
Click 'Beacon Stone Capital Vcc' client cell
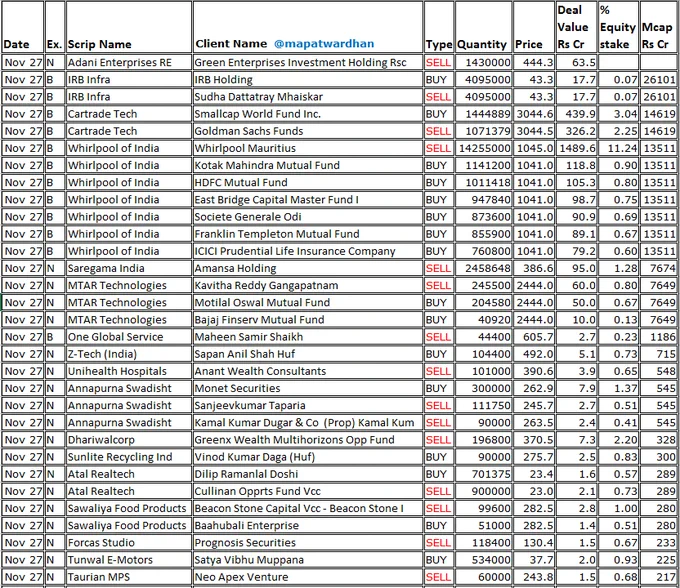click(308, 509)
